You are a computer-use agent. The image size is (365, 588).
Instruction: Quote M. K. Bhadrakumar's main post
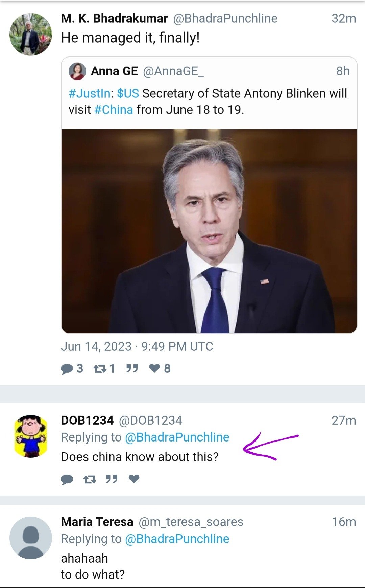click(132, 368)
